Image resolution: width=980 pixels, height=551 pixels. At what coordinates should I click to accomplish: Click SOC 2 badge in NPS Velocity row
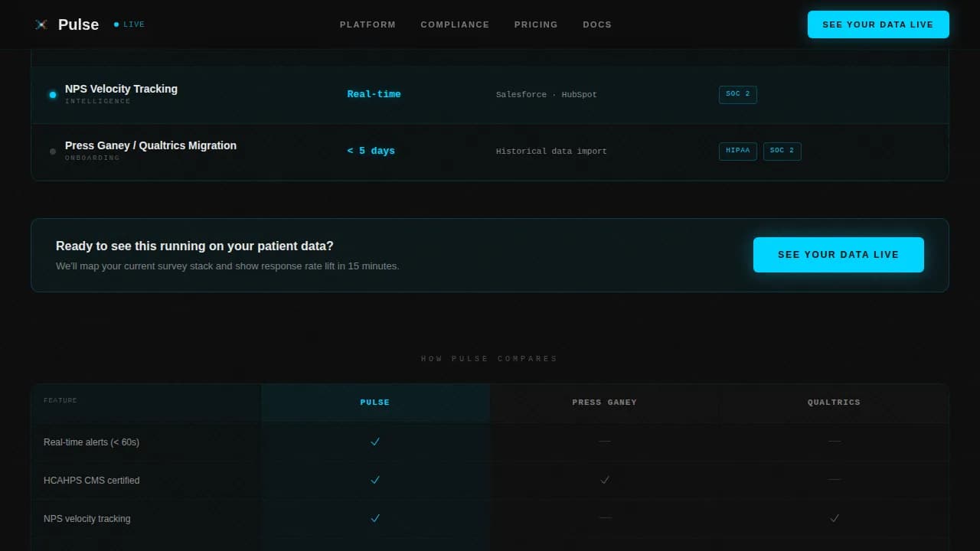(x=738, y=94)
